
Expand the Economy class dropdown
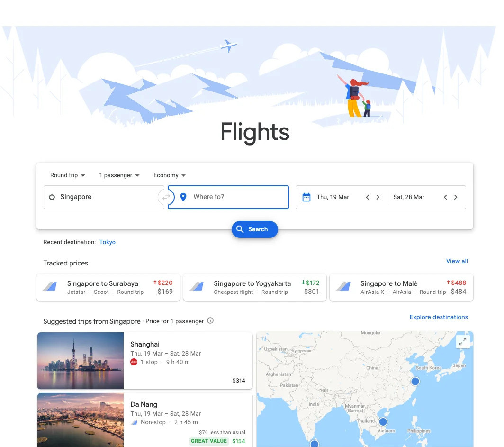click(x=170, y=175)
